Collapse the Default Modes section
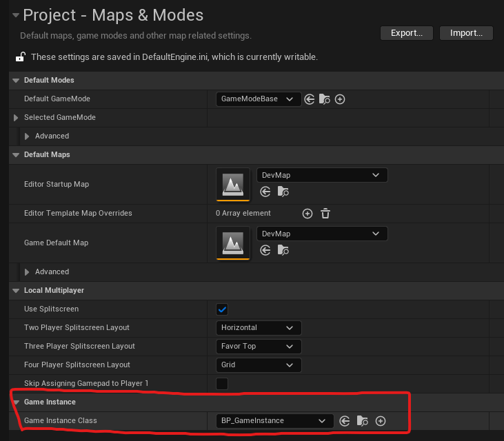Screen dimensions: 504x441 (16, 81)
